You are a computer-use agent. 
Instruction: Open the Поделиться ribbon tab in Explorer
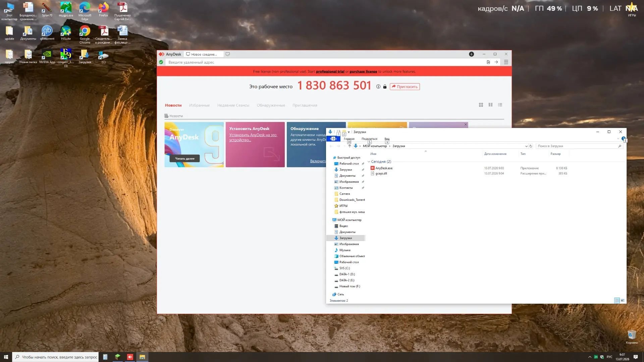(x=369, y=139)
